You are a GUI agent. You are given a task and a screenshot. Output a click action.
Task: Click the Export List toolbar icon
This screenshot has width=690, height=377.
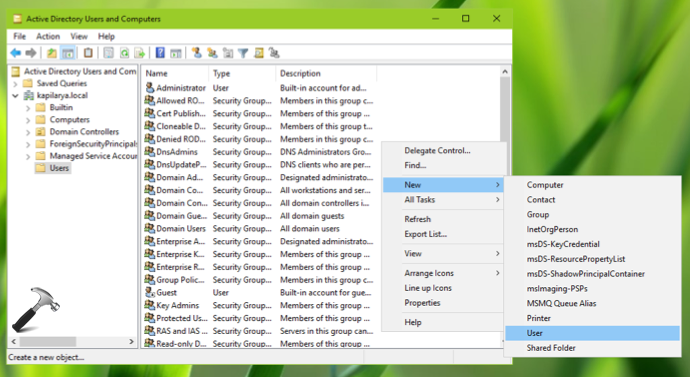pos(140,53)
